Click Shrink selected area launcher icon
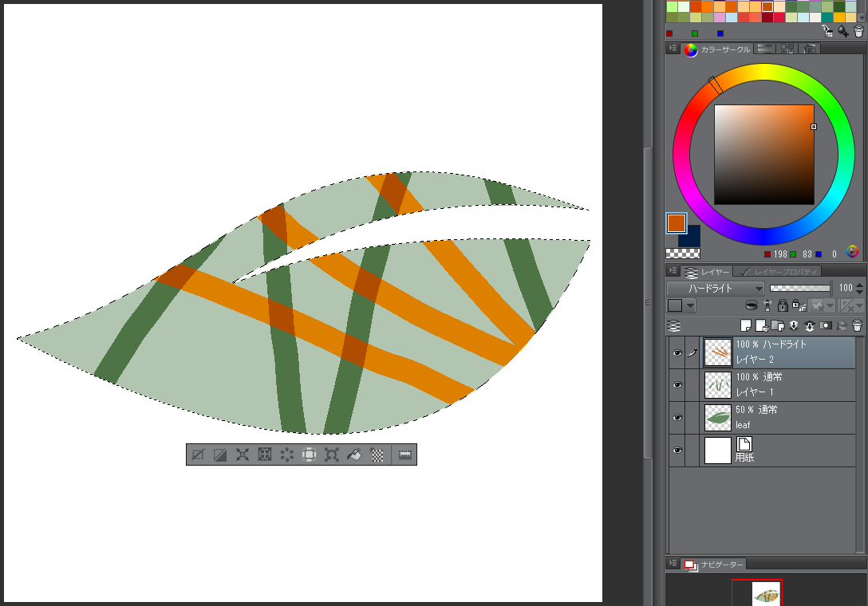The width and height of the screenshot is (868, 606). coord(265,455)
